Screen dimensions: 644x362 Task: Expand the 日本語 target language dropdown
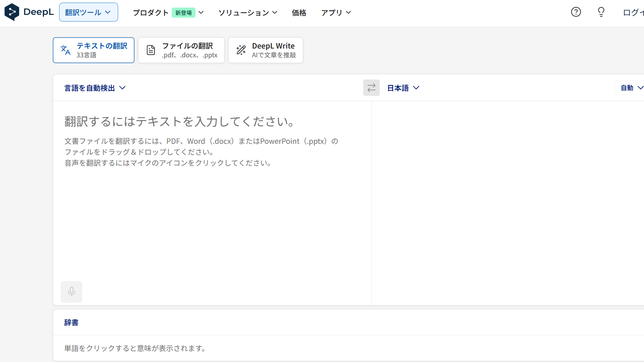[x=403, y=88]
